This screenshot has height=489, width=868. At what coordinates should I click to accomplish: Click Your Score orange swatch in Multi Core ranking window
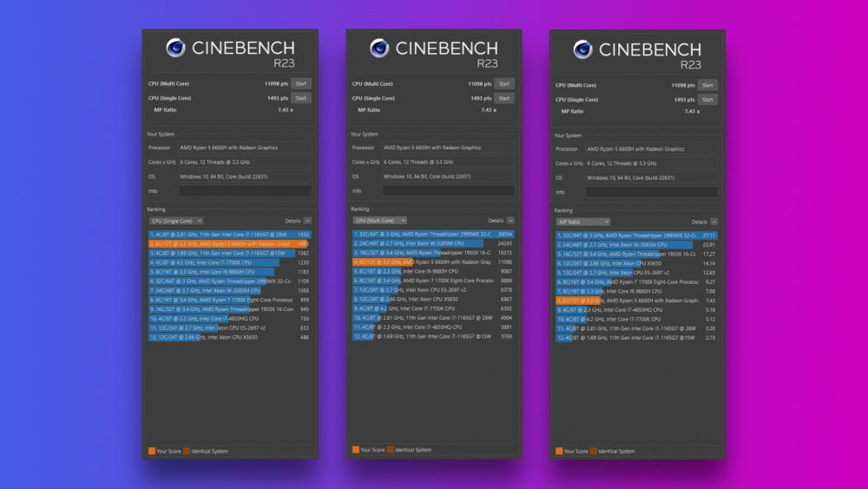(355, 450)
